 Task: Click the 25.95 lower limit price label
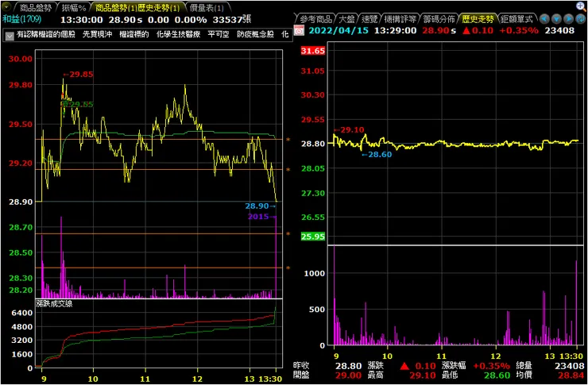[x=313, y=237]
